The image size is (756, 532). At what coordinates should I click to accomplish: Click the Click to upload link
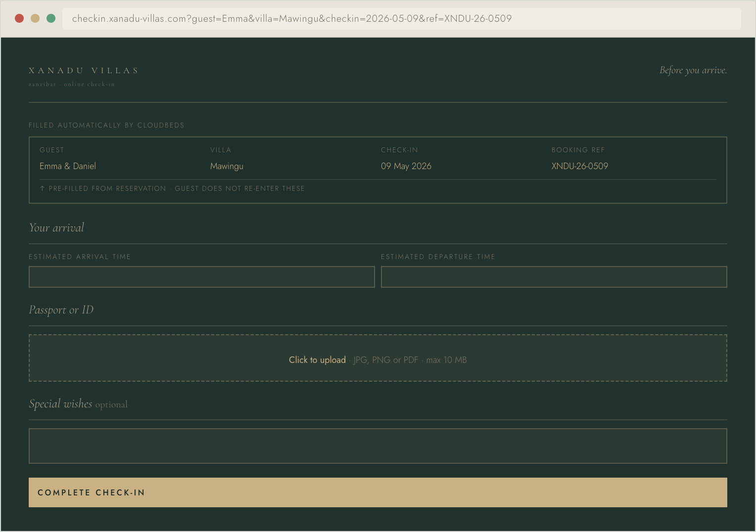coord(317,360)
